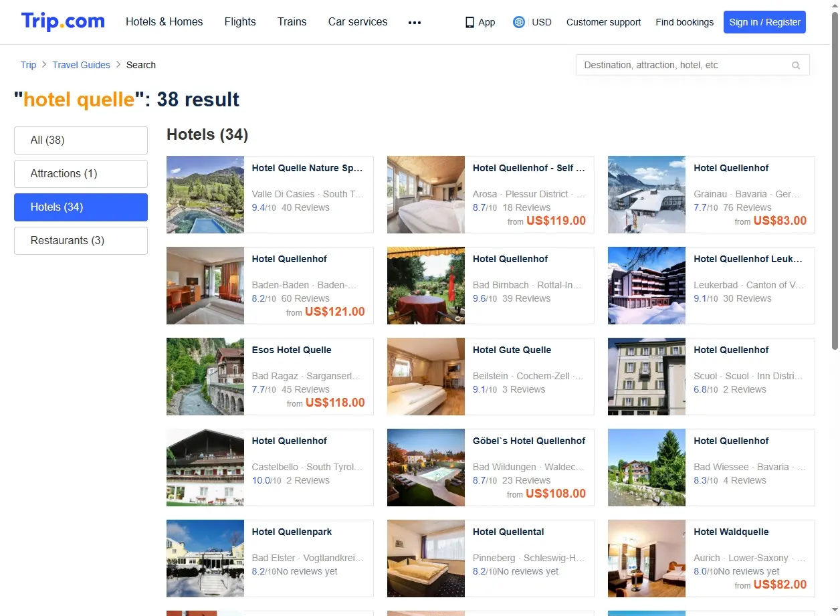Viewport: 840px width, 616px height.
Task: Click the vertical page scrollbar
Action: click(x=835, y=181)
